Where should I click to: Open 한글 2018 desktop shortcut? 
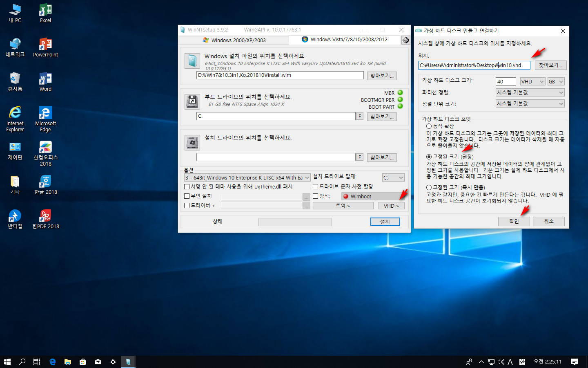pyautogui.click(x=45, y=185)
